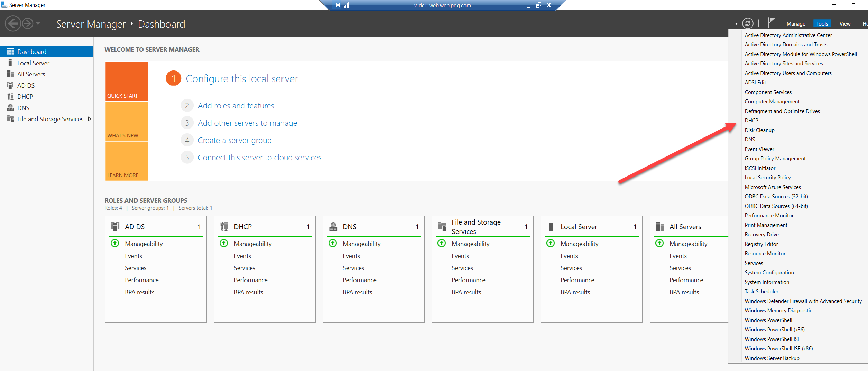Click the Local Server tile icon

[x=551, y=226]
